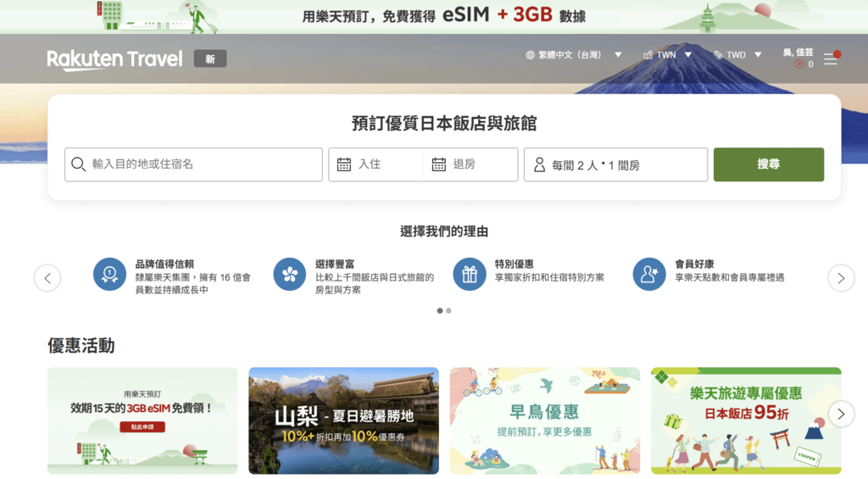Click the 選擇豐富 flower icon

click(290, 274)
